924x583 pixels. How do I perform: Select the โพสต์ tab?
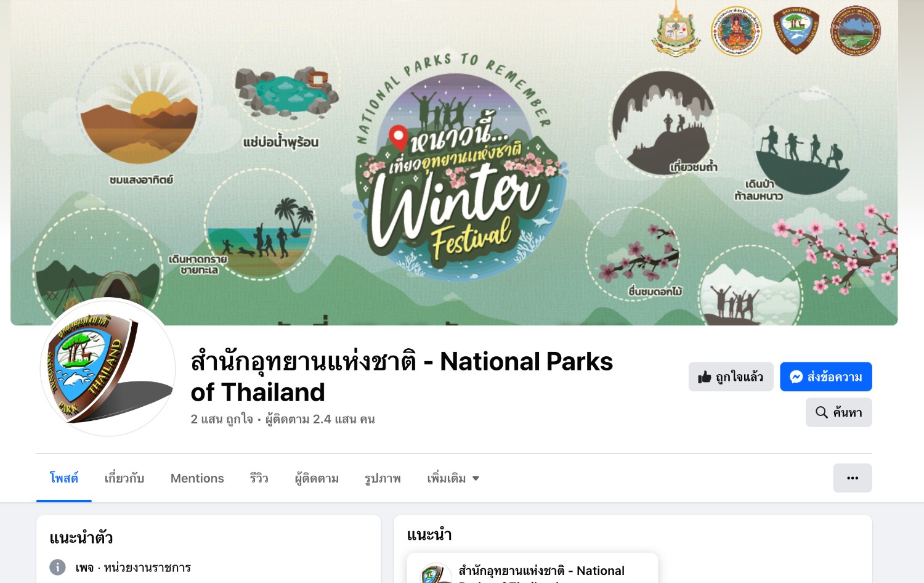click(64, 478)
